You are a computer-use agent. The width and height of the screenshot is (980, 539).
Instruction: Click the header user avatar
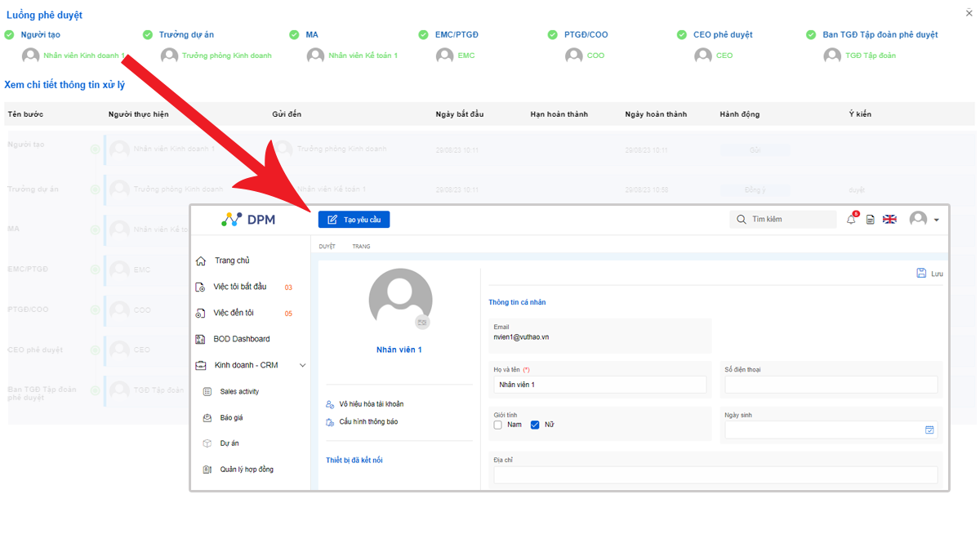919,220
